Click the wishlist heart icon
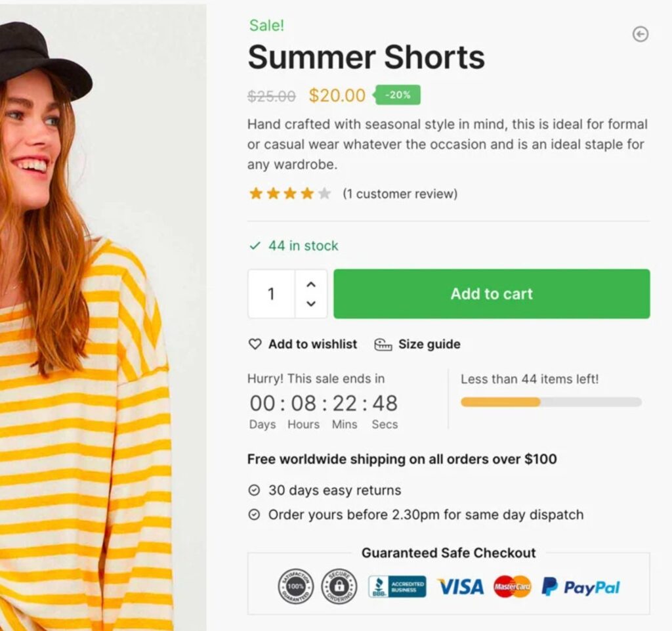Screen dimensions: 672x631 tap(255, 344)
